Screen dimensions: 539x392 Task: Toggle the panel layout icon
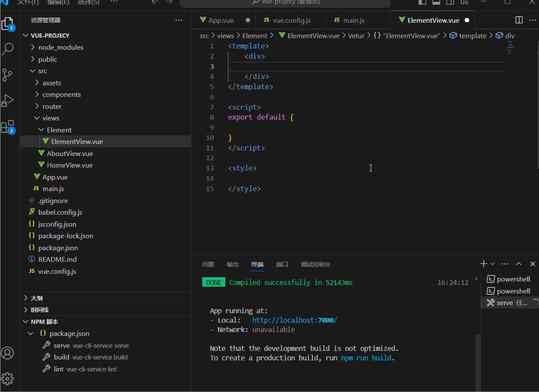436,2
